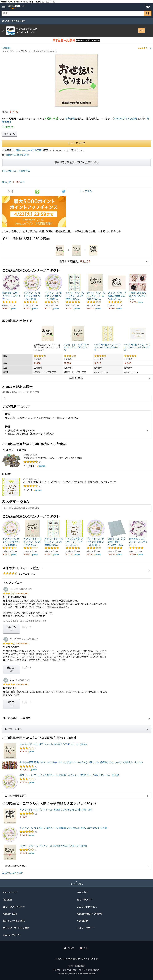Click the main product image
153x980 pixels.
(x=76, y=80)
